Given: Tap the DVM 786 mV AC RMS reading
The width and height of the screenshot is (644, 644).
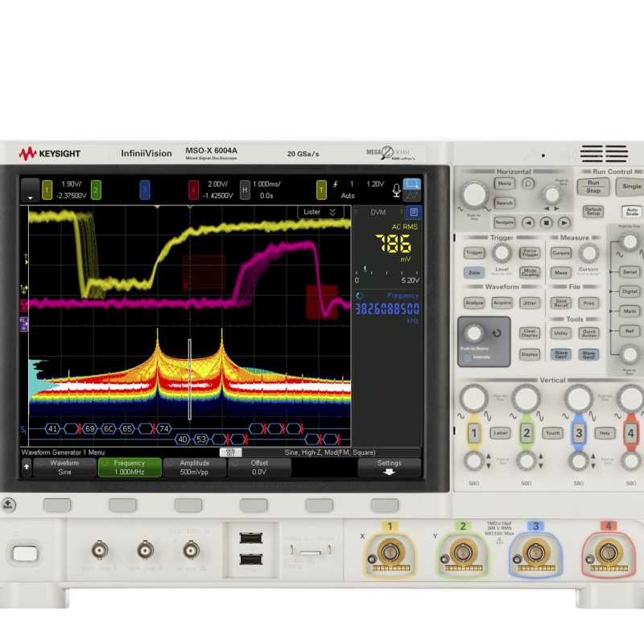Looking at the screenshot, I should (394, 244).
